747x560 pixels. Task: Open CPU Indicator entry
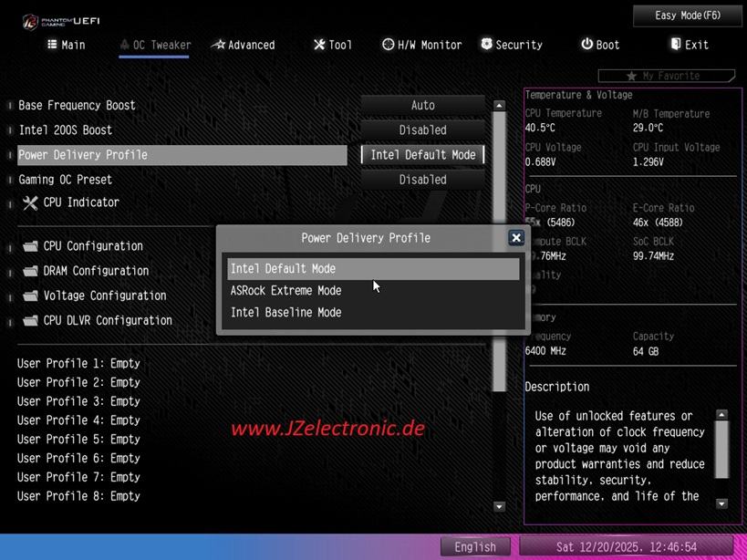point(81,202)
